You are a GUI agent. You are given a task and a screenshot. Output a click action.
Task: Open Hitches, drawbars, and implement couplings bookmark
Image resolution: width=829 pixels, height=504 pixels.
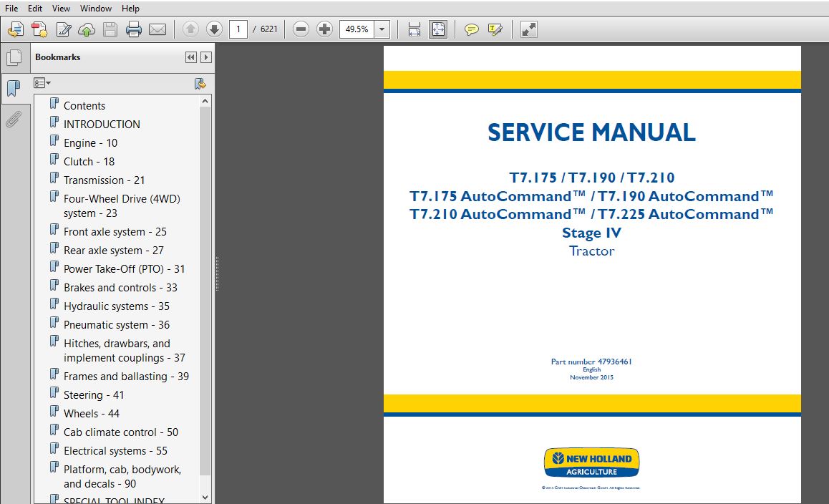coord(125,351)
